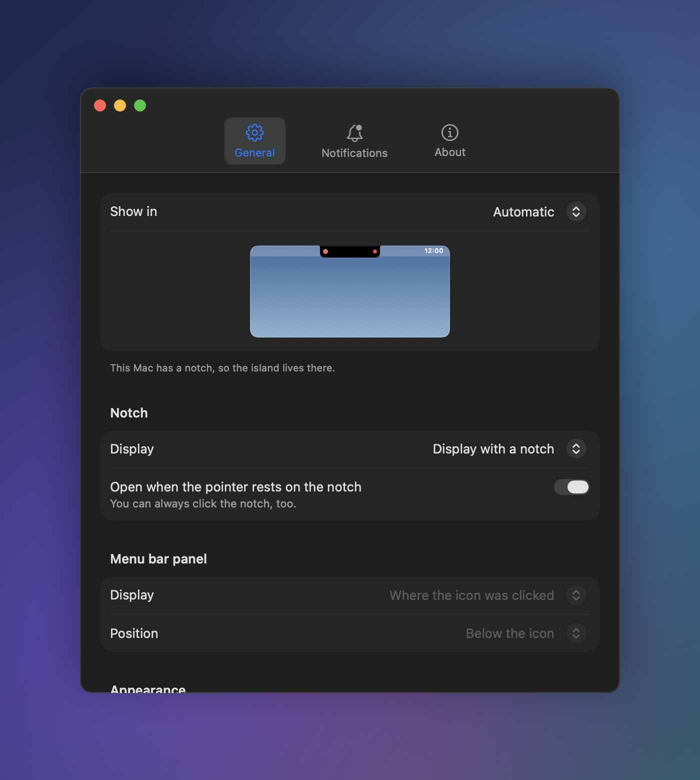700x780 pixels.
Task: Close the settings window with red button
Action: tap(100, 105)
